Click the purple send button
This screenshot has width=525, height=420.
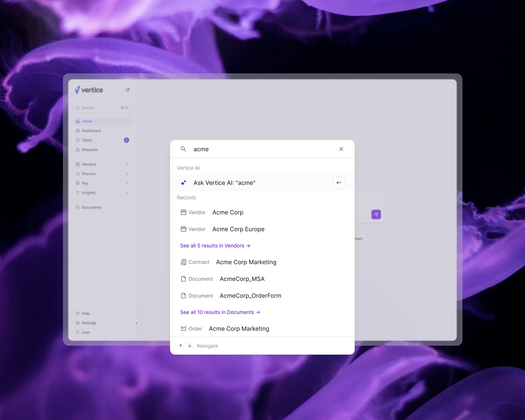(x=376, y=214)
